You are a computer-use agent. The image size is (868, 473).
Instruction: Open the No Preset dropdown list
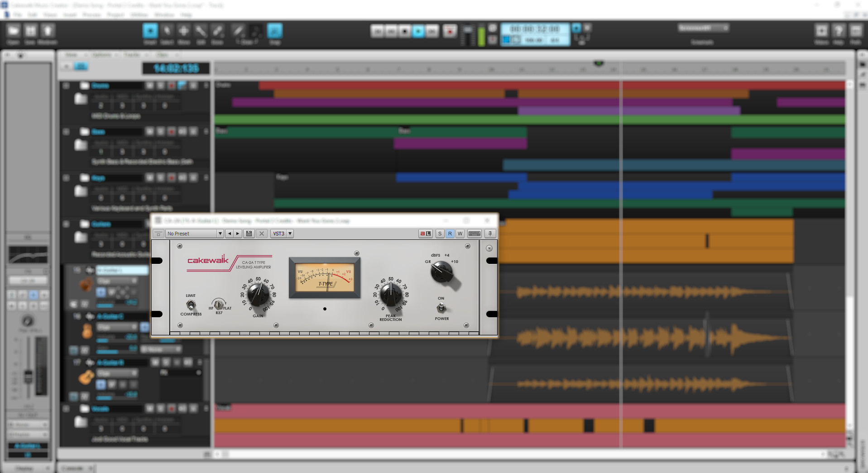pos(220,233)
